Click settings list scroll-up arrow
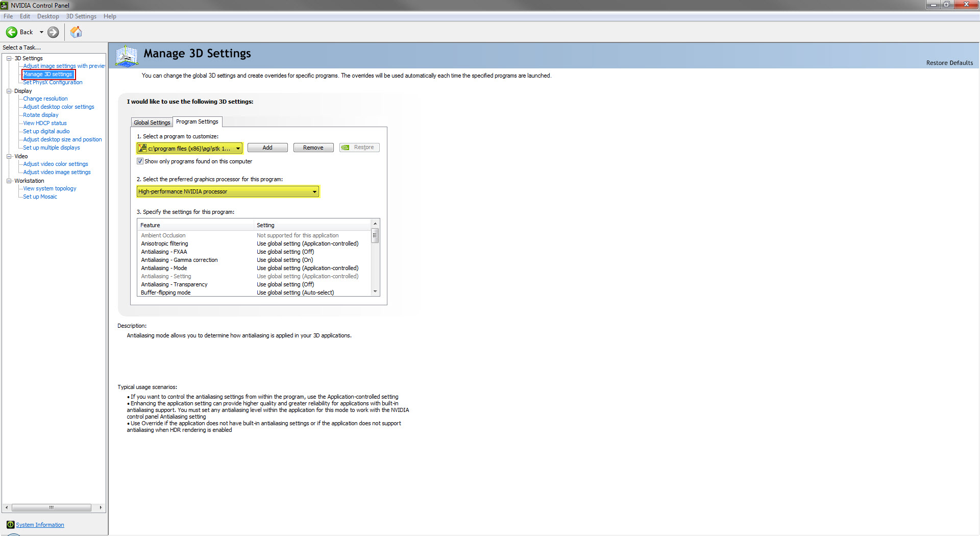980x536 pixels. coord(375,224)
